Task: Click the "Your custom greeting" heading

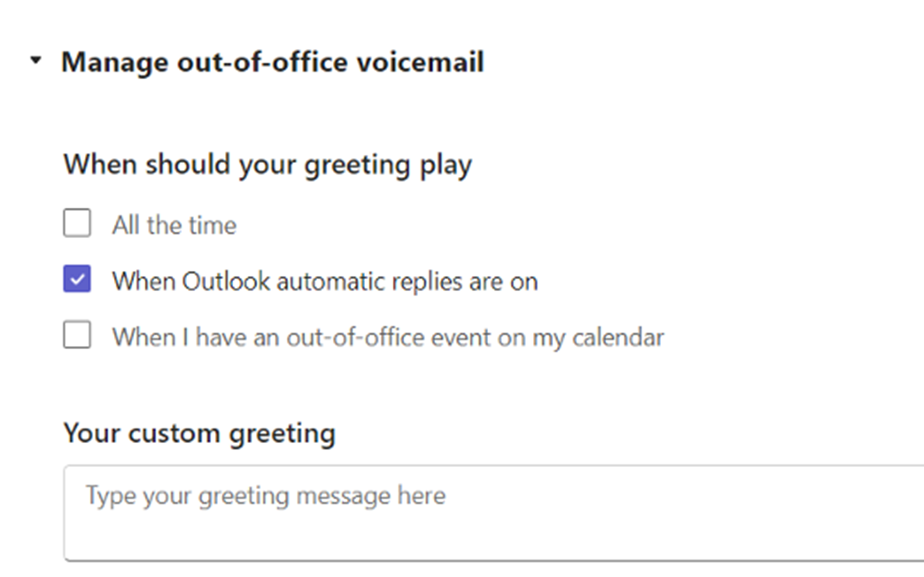Action: pyautogui.click(x=199, y=433)
